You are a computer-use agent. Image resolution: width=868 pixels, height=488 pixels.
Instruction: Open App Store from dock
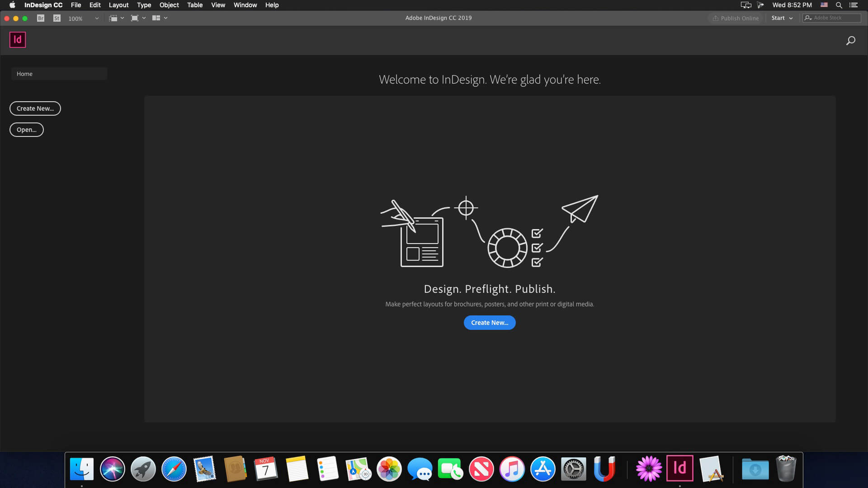[x=542, y=469]
